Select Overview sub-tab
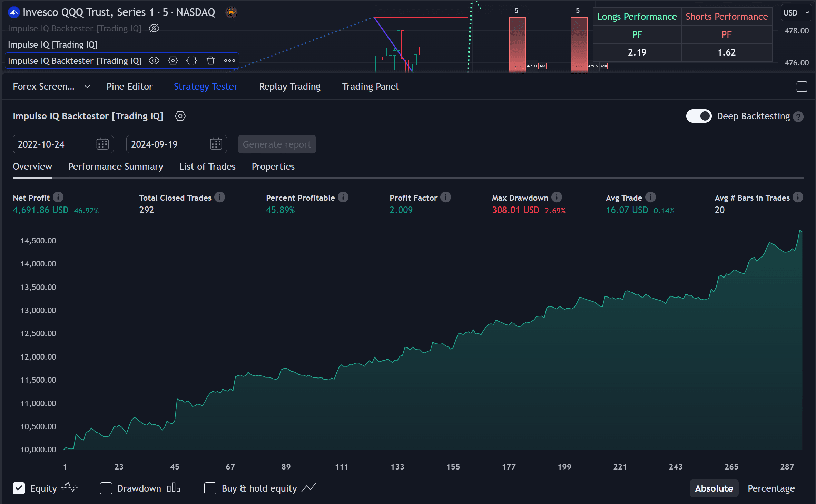This screenshot has height=504, width=816. point(32,167)
